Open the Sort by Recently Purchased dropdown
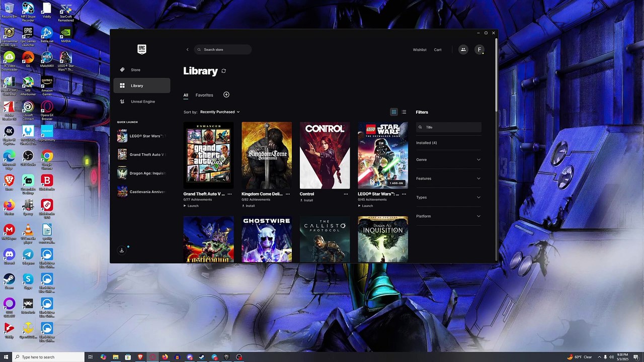Screen dimensions: 644x362 click(x=220, y=112)
